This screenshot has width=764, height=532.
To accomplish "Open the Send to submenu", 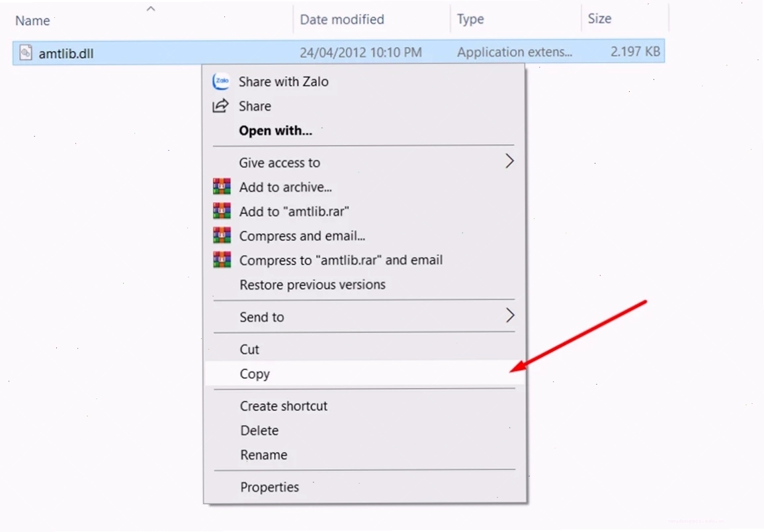I will coord(364,317).
